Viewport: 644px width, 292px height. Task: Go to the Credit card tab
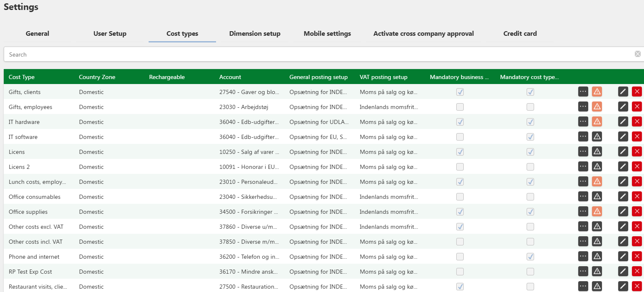tap(520, 34)
